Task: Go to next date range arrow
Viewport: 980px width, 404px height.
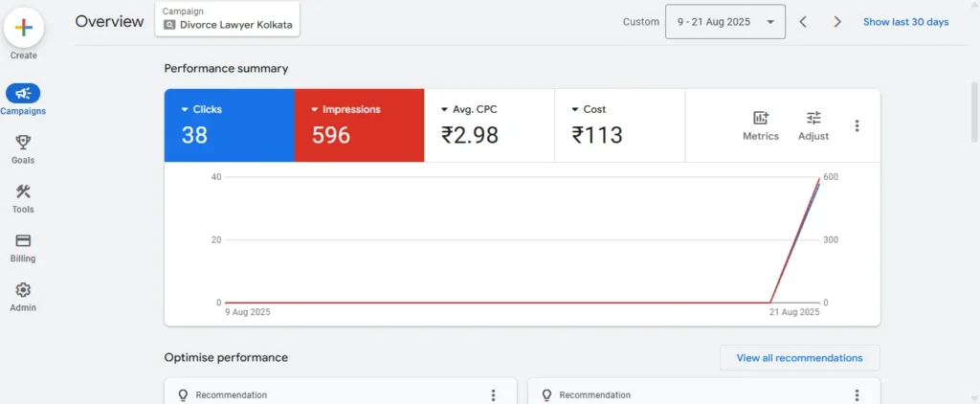Action: pos(837,22)
